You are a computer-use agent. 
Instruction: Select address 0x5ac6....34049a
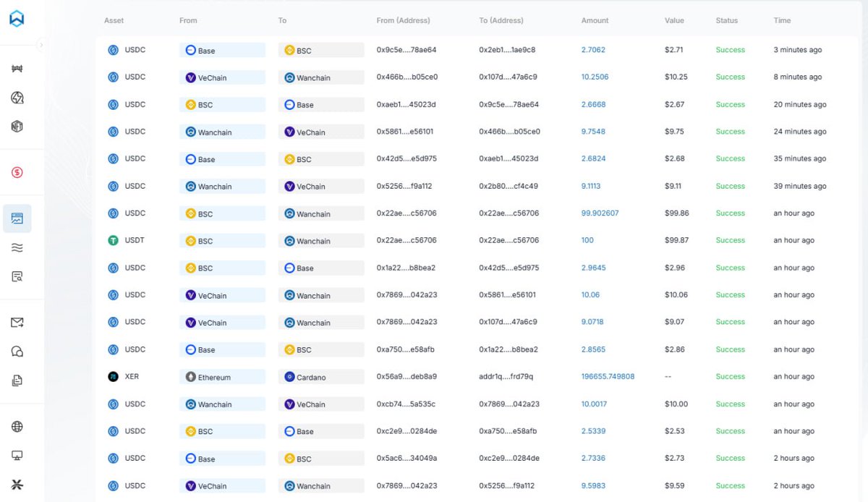point(407,458)
